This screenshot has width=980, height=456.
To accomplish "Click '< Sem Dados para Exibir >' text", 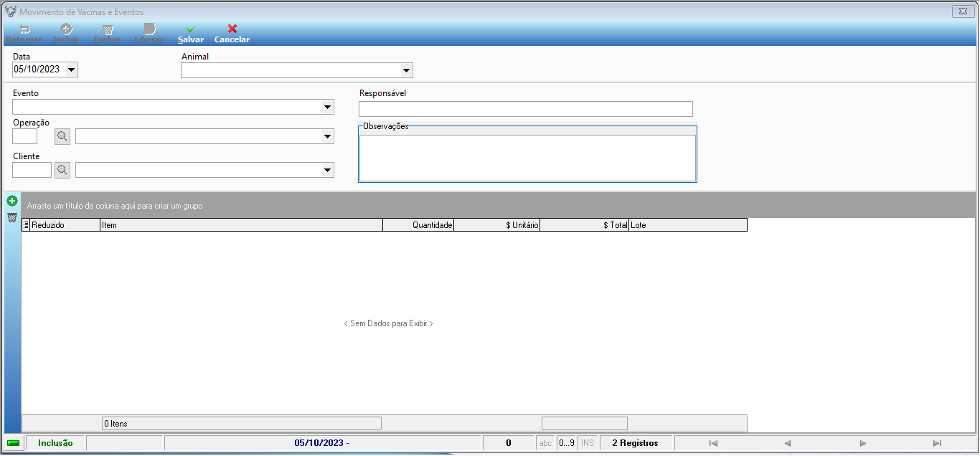I will tap(388, 323).
